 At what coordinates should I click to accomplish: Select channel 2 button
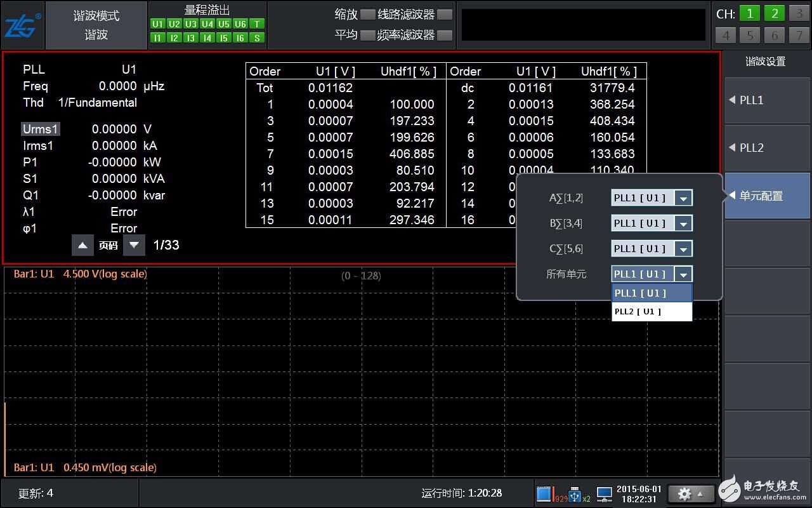(774, 14)
